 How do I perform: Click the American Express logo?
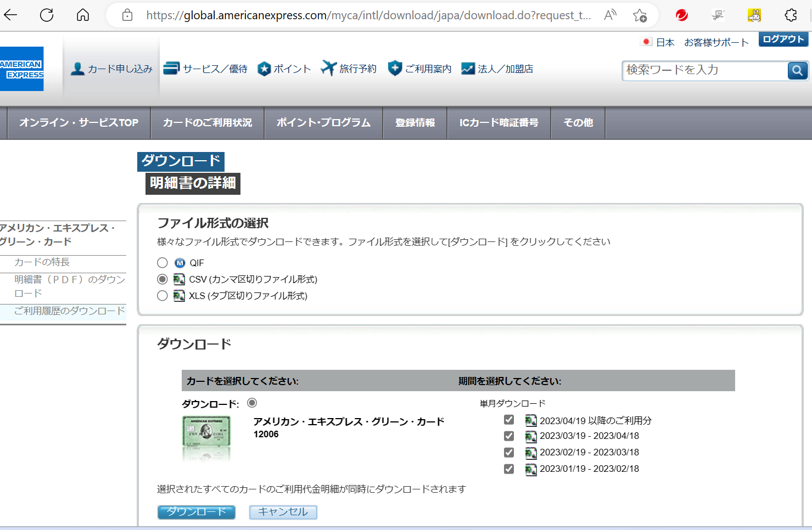click(21, 69)
